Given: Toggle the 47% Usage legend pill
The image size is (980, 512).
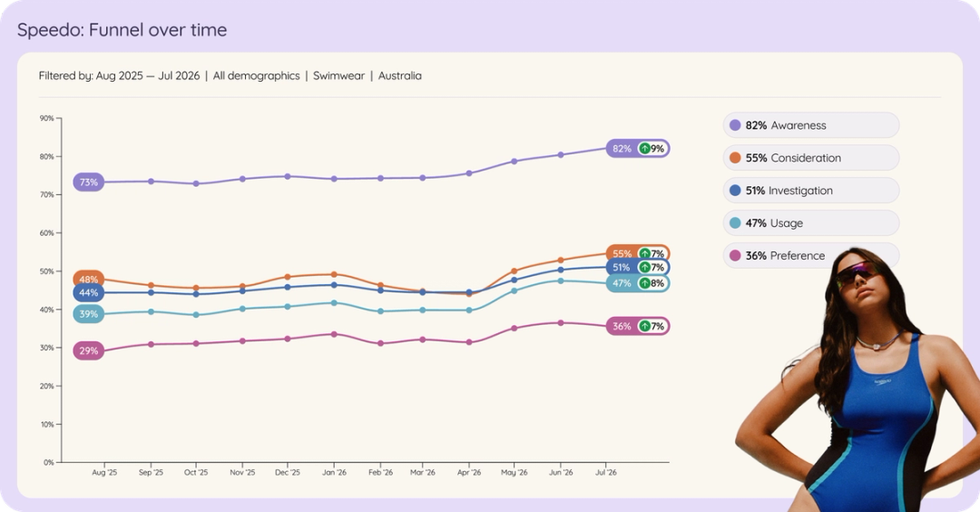Looking at the screenshot, I should tap(811, 222).
